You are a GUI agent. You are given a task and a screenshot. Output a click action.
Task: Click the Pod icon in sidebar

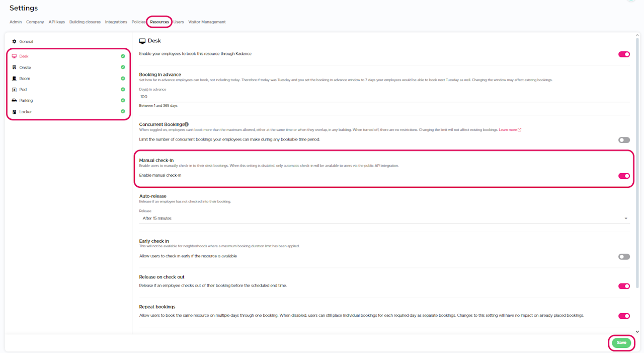pyautogui.click(x=14, y=90)
